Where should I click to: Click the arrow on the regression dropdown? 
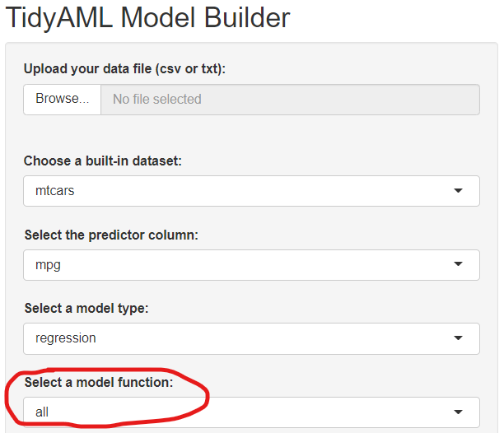[x=459, y=338]
